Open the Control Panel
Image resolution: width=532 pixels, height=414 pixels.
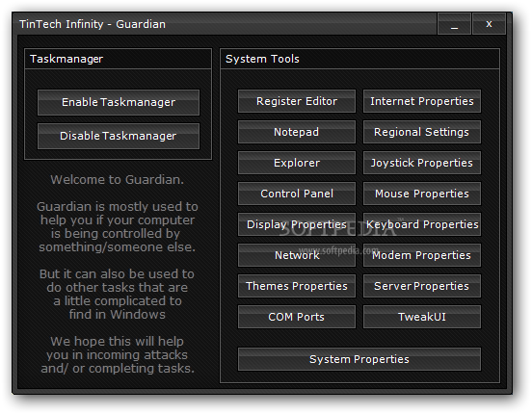(297, 194)
